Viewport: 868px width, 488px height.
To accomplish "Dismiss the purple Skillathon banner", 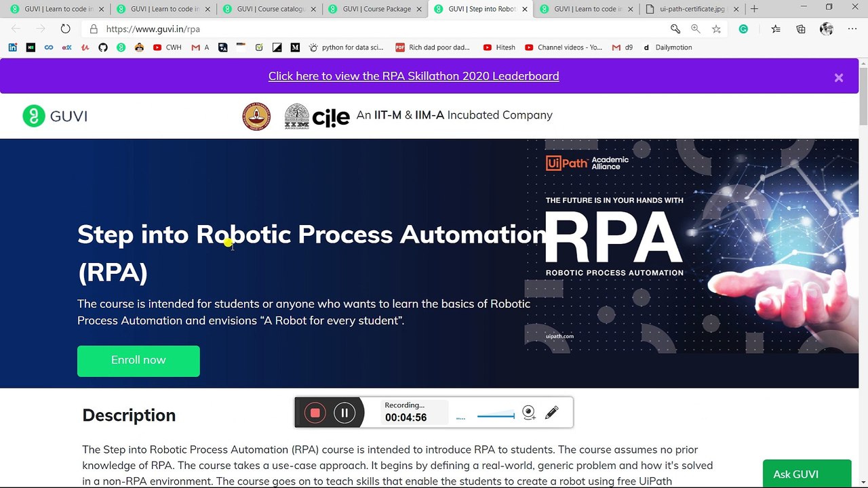I will pos(839,77).
